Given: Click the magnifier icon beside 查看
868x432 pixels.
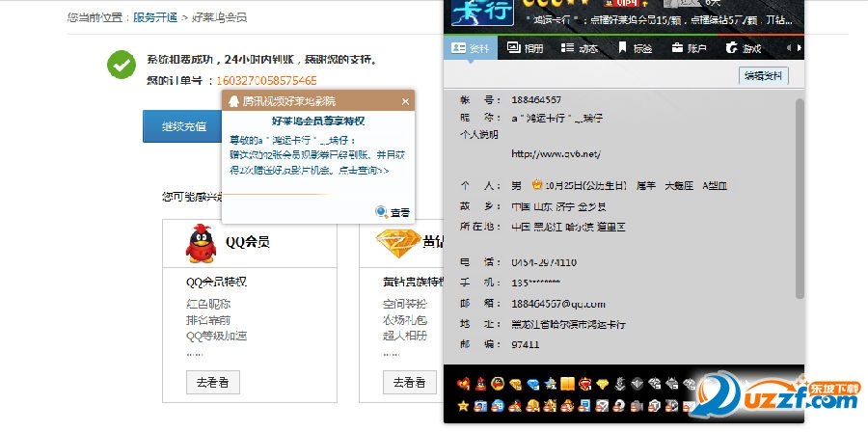Looking at the screenshot, I should (381, 212).
